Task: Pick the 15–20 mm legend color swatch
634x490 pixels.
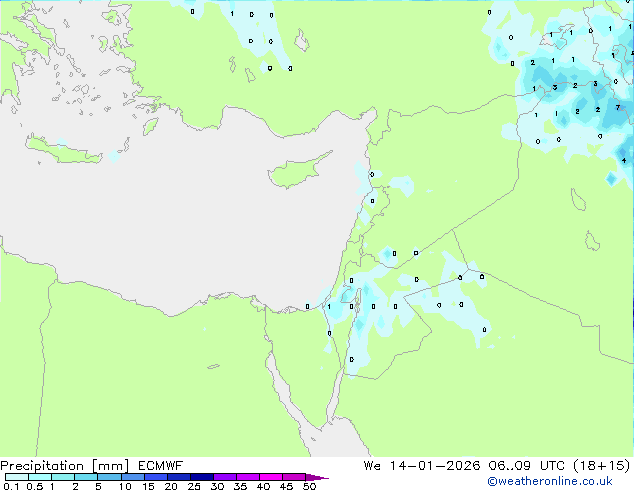Action: coord(155,477)
